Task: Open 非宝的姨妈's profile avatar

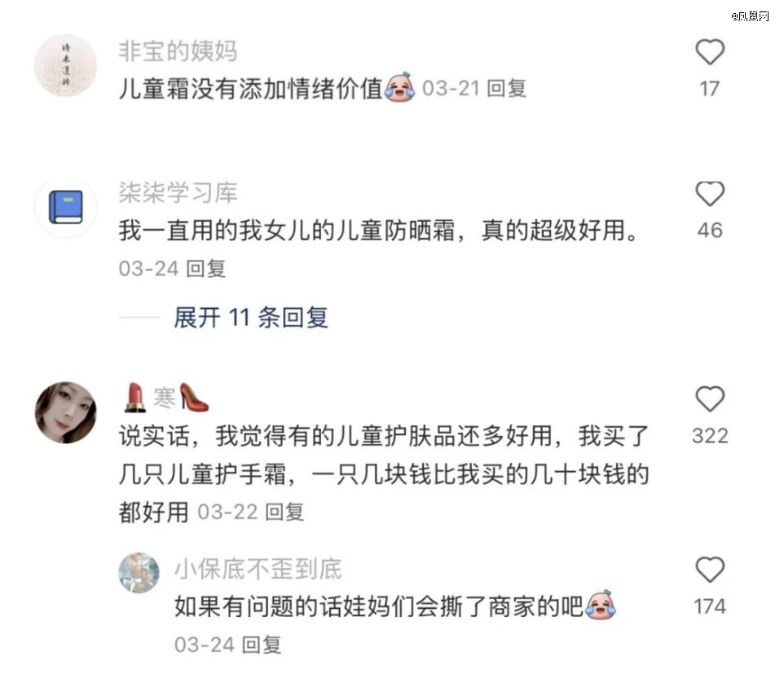Action: coord(65,65)
